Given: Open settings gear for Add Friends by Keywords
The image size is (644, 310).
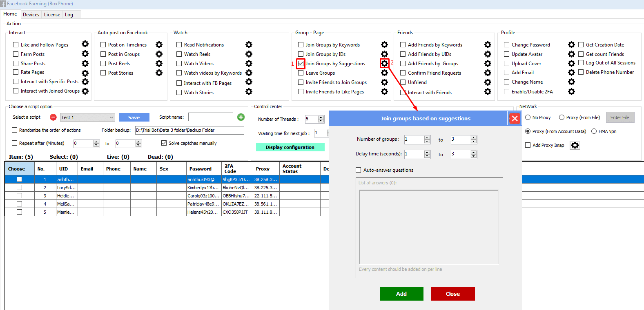Looking at the screenshot, I should 488,44.
